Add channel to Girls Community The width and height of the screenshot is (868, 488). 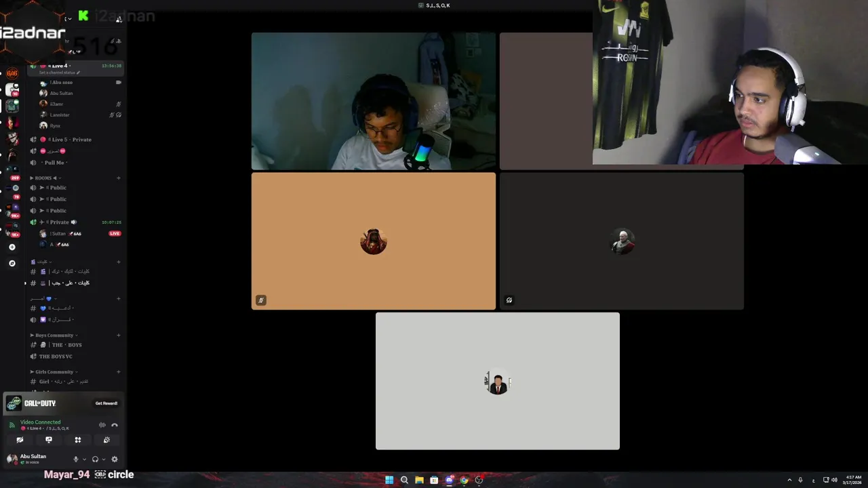119,371
